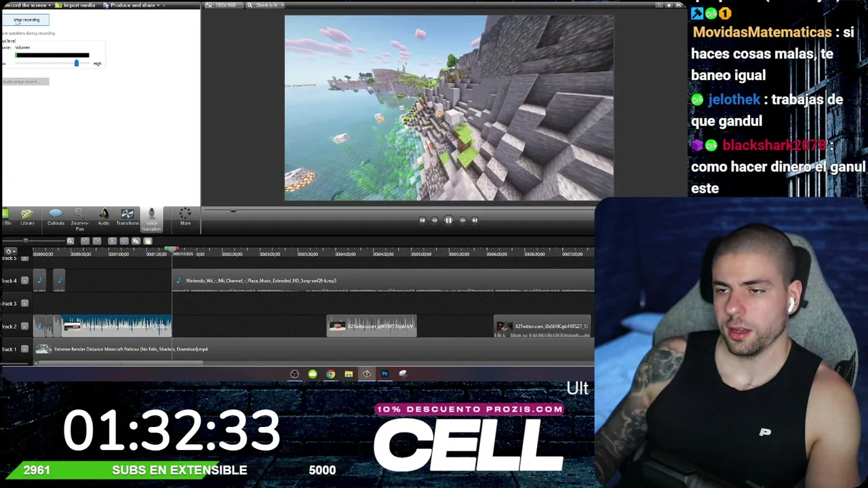Pause the preview playback

pyautogui.click(x=448, y=220)
